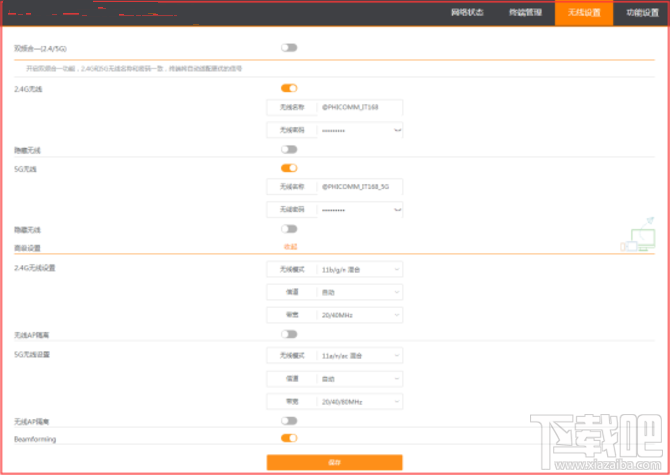Open the 2.4G 信道 dropdown

335,292
